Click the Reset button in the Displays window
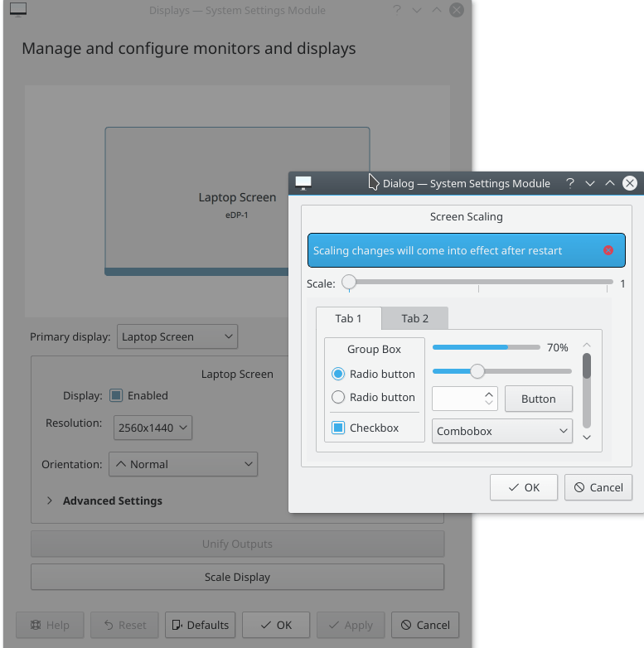This screenshot has width=644, height=648. 125,625
